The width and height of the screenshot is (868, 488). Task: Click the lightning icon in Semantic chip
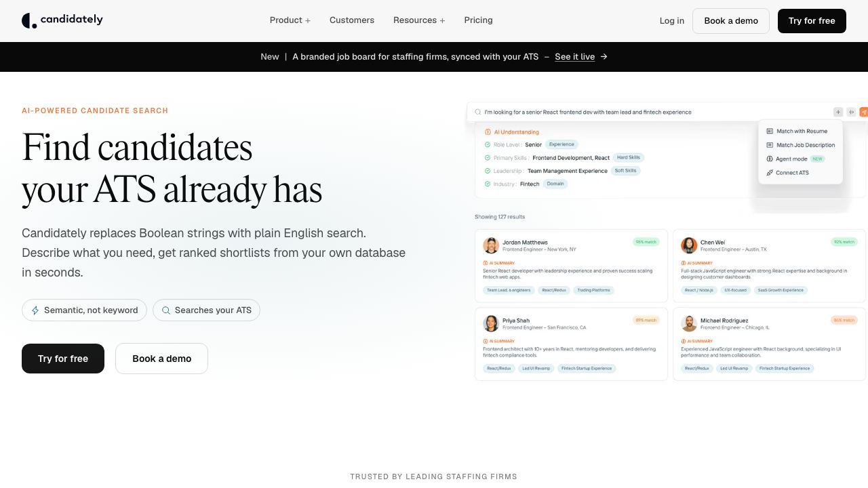click(35, 310)
